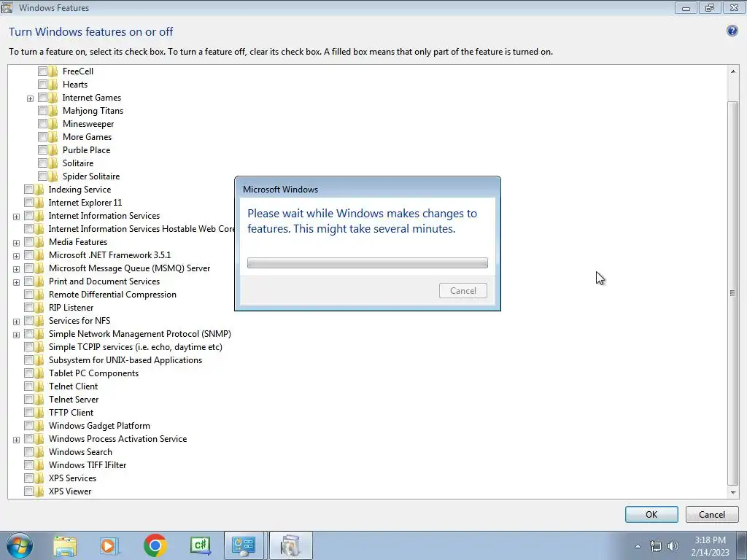Select the More Games row
The image size is (747, 560).
click(x=87, y=136)
